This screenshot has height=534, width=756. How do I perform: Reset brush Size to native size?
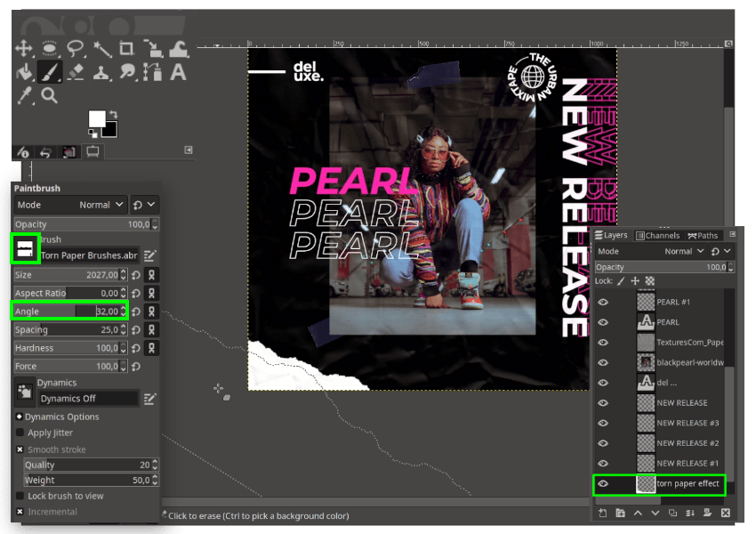[x=136, y=275]
